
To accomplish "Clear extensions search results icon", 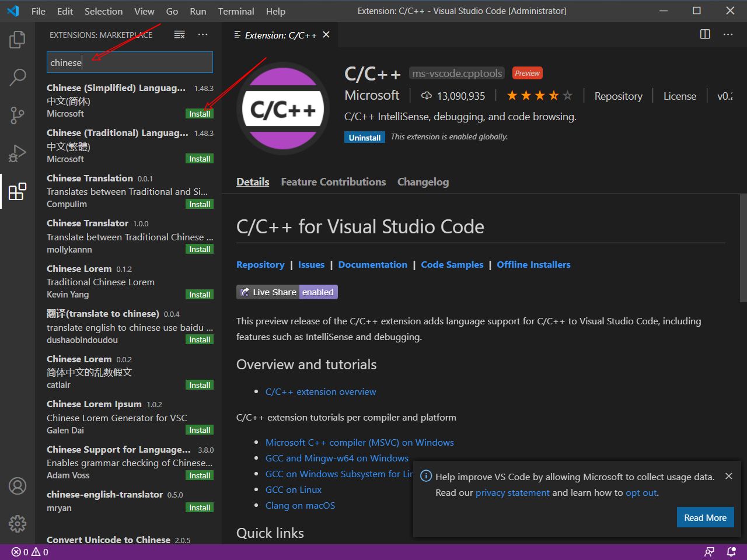I will point(180,35).
